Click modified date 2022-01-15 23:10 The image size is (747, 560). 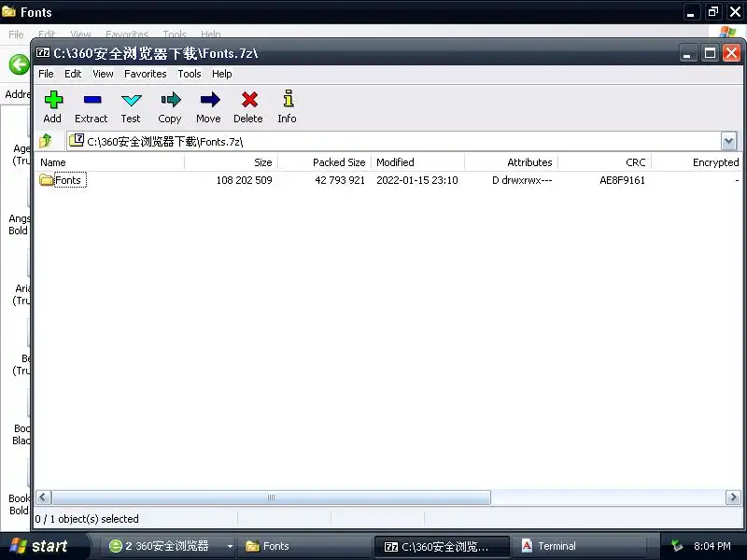(x=416, y=180)
